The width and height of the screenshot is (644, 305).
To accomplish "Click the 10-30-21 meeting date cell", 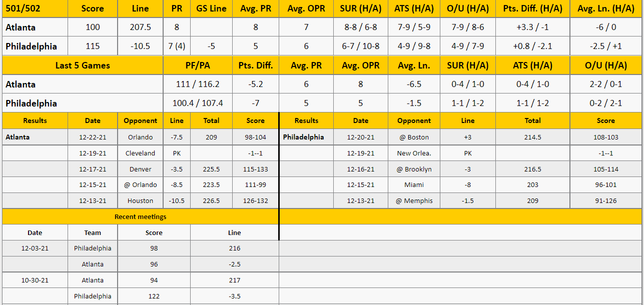I will (35, 280).
